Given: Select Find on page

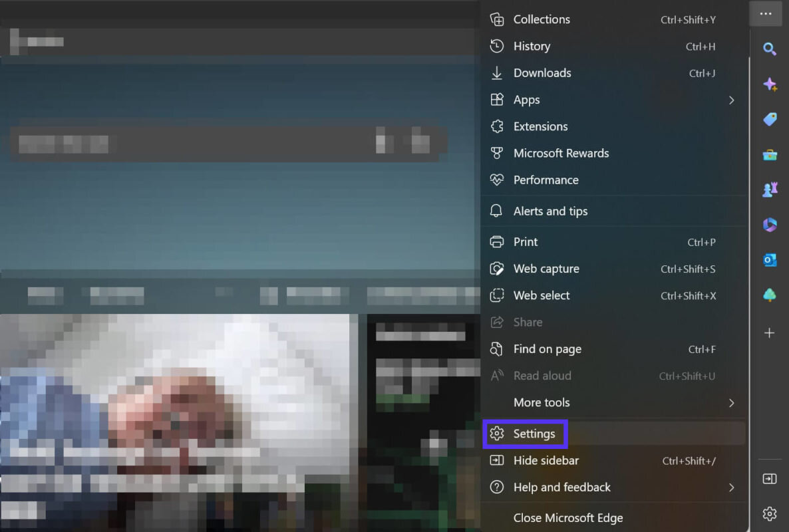Looking at the screenshot, I should (x=613, y=349).
